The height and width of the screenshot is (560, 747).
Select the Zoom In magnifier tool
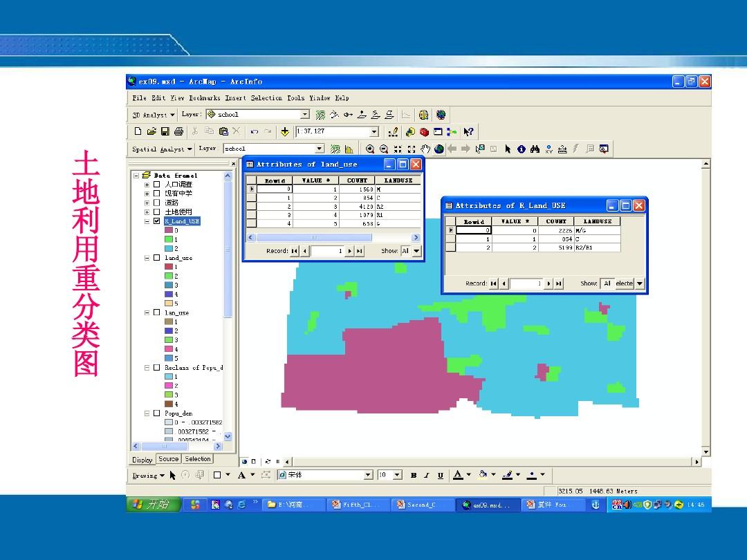(x=370, y=149)
